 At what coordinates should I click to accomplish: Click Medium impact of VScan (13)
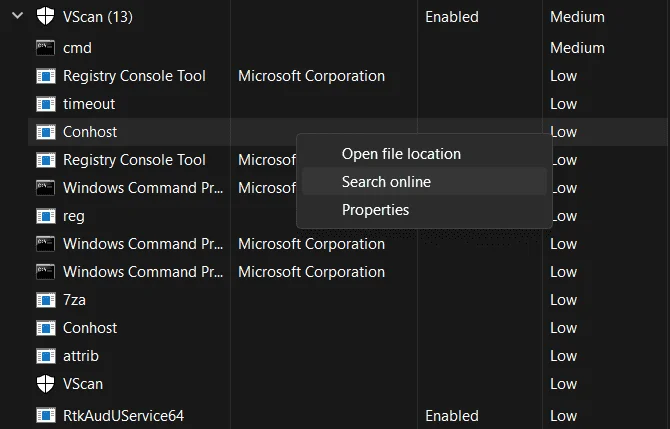[x=577, y=17]
